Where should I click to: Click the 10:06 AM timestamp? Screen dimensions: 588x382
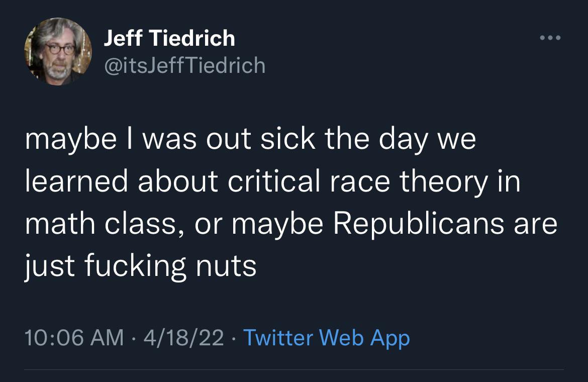pyautogui.click(x=74, y=337)
